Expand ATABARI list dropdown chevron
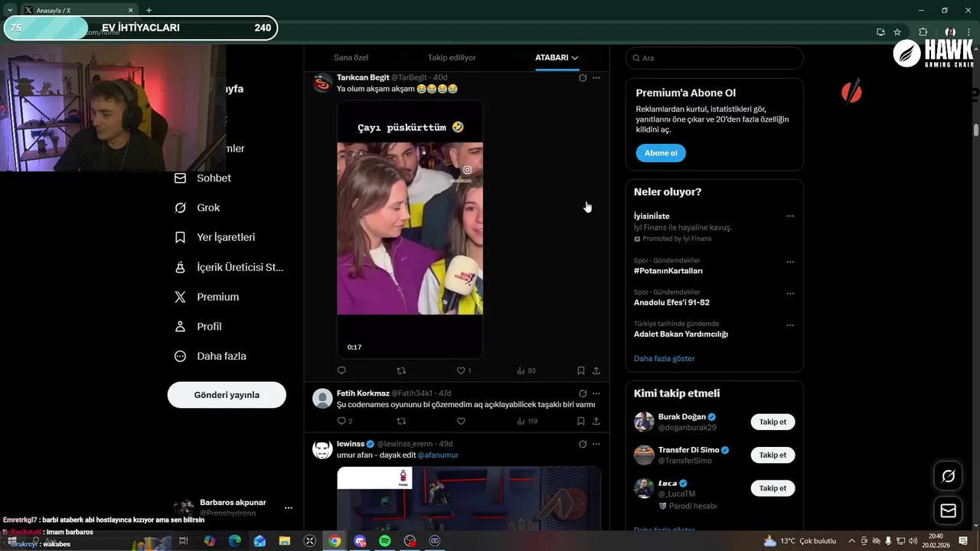The width and height of the screenshot is (980, 551). click(575, 58)
